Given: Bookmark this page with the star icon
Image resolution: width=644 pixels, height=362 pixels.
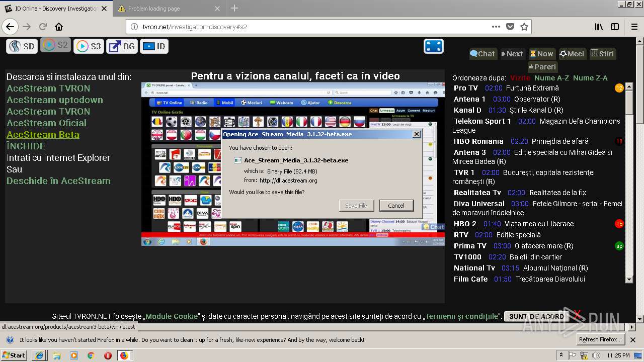Looking at the screenshot, I should point(524,27).
